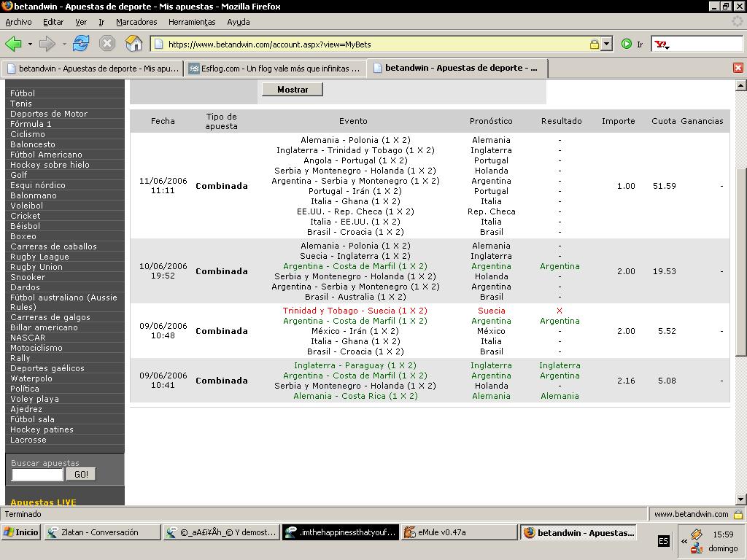This screenshot has height=560, width=747.
Task: Click the Firefox throbber activity icon
Action: pos(737,21)
